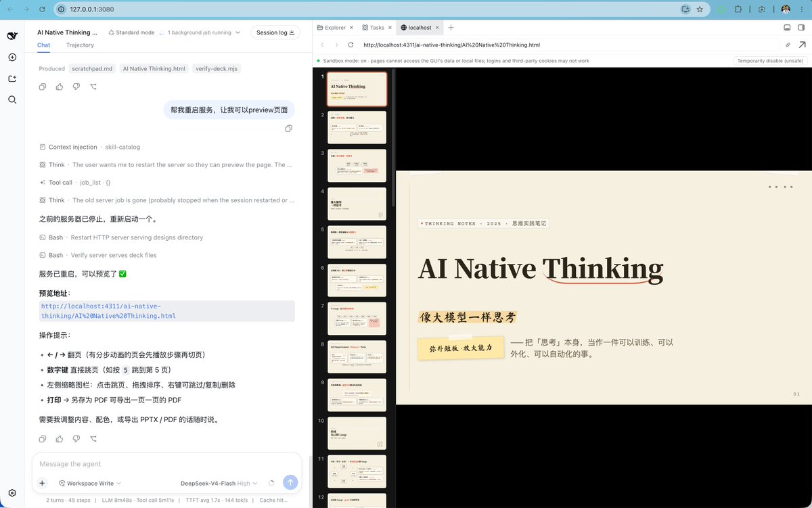The width and height of the screenshot is (812, 508).
Task: Send the message with arrow button
Action: tap(290, 482)
